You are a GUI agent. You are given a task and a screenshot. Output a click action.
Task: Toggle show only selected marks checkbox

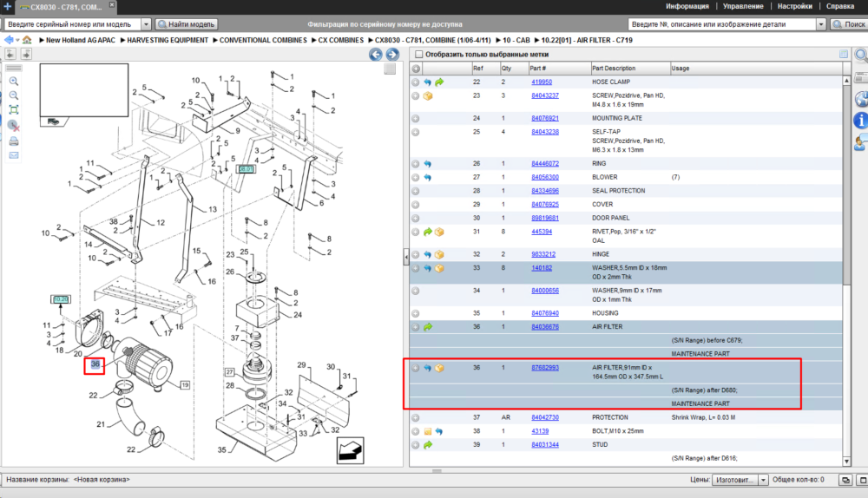[419, 55]
